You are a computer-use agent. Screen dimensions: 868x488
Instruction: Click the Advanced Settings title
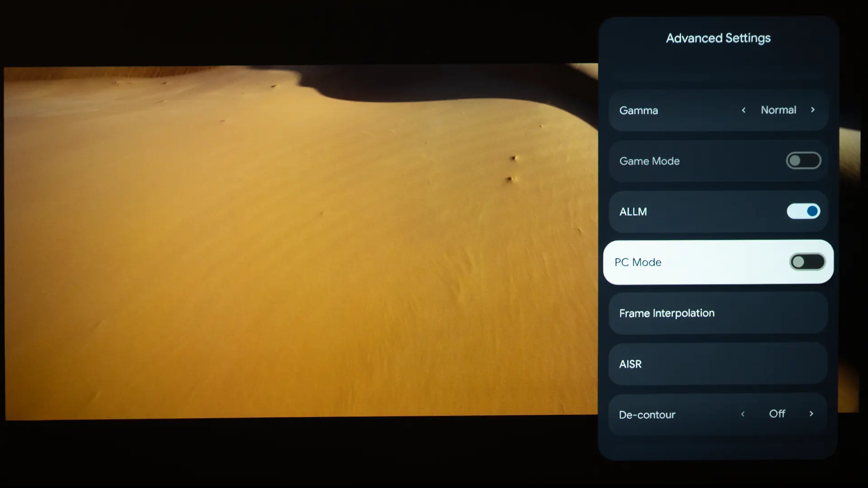718,38
